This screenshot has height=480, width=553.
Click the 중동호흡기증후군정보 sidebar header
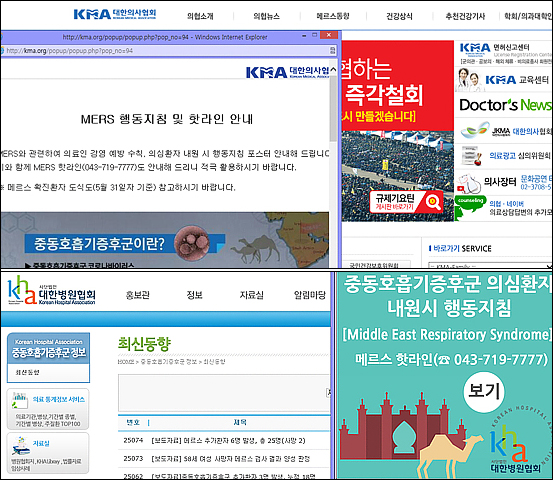click(x=49, y=348)
